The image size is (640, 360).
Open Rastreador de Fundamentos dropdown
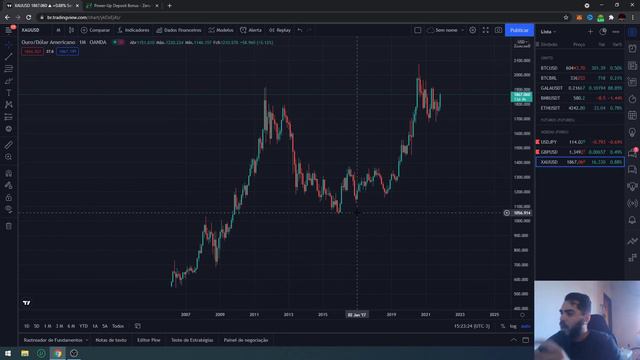[56, 340]
